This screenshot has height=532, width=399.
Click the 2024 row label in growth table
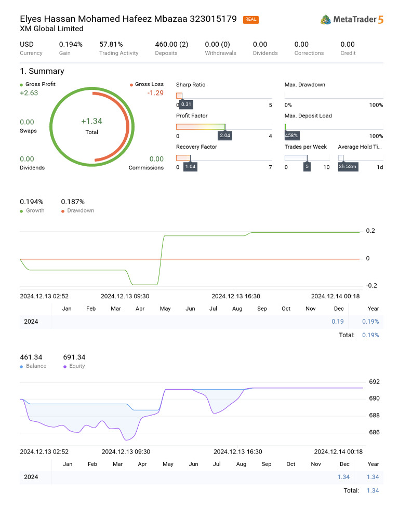[31, 321]
